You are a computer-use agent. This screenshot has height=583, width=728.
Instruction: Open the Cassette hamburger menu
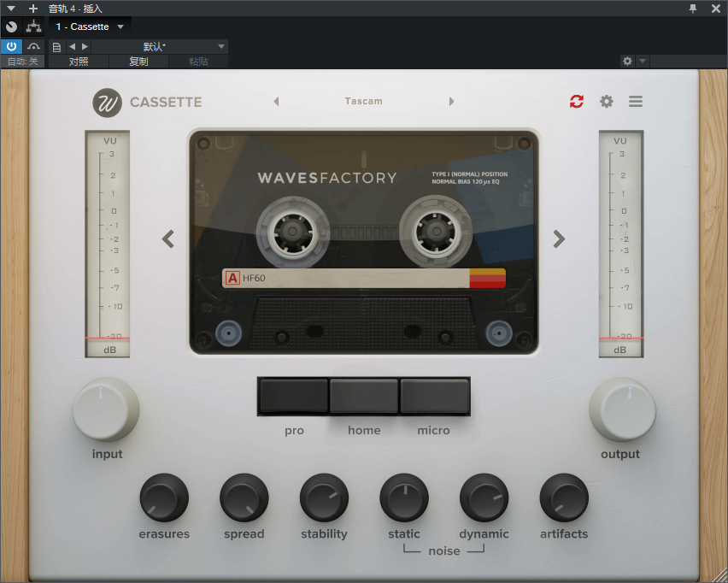(x=636, y=101)
